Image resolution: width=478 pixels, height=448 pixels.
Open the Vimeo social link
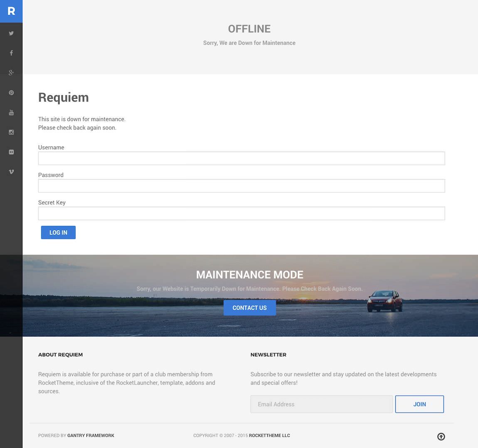11,171
